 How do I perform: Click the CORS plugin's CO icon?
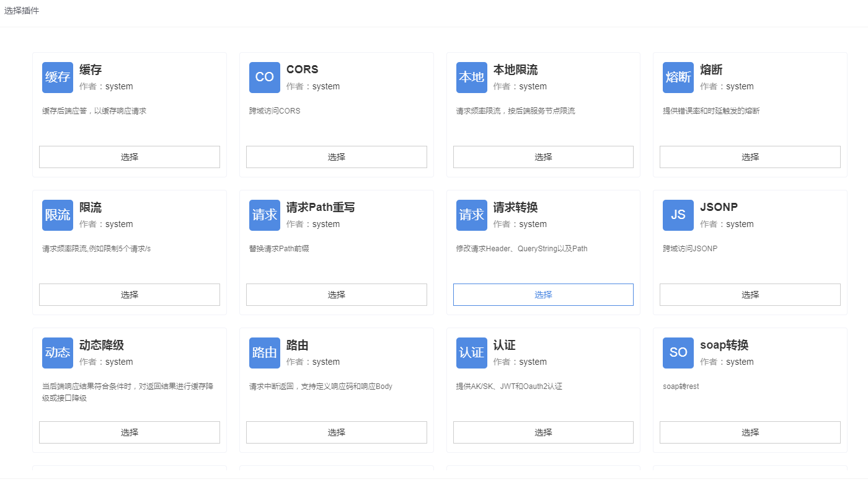pyautogui.click(x=265, y=78)
